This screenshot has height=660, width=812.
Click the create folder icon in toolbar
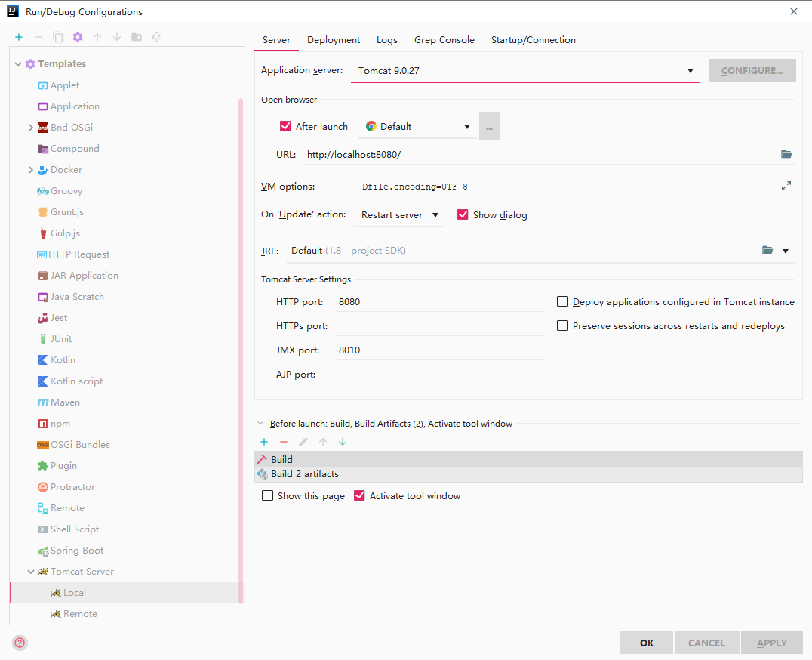coord(137,37)
